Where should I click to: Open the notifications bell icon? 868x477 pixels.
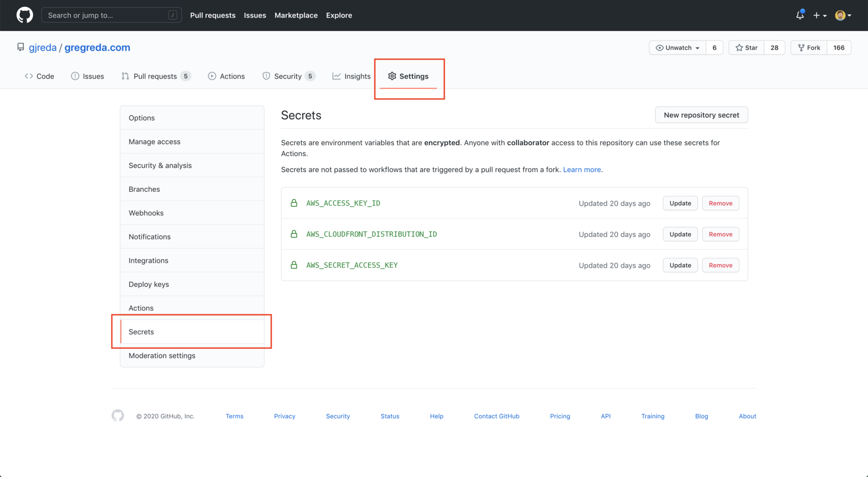point(800,15)
